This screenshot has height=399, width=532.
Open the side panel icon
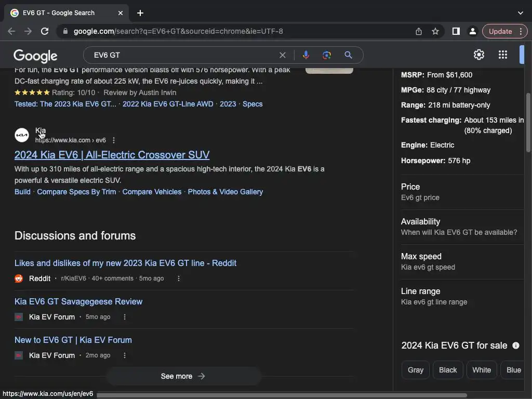tap(456, 31)
